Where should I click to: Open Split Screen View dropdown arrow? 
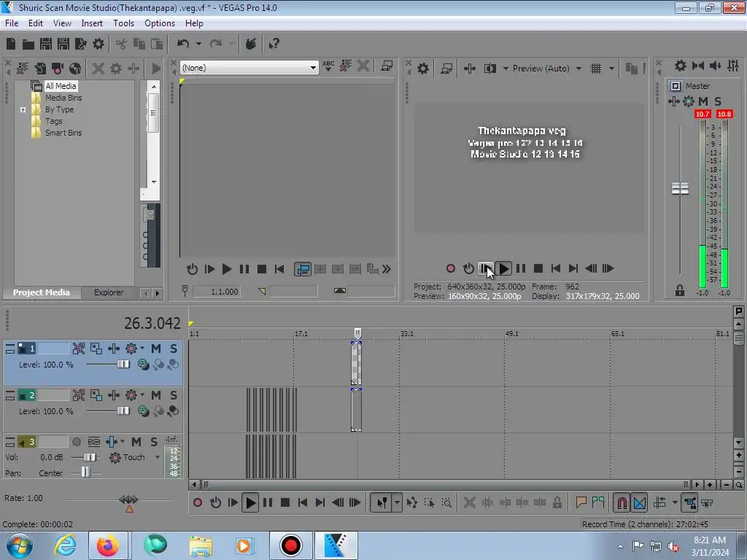pyautogui.click(x=506, y=69)
